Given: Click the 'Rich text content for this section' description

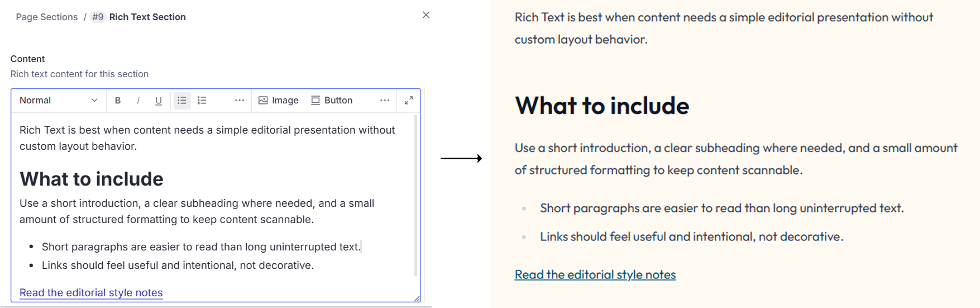Looking at the screenshot, I should (x=79, y=74).
